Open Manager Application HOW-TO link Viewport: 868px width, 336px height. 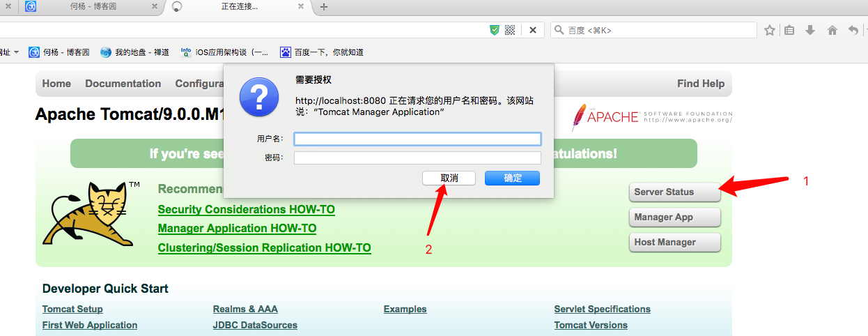238,229
